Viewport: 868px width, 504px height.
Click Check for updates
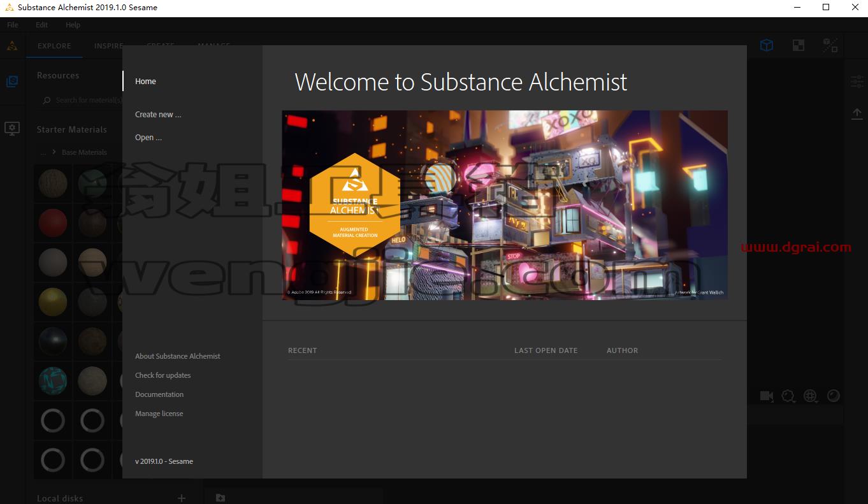pos(163,375)
